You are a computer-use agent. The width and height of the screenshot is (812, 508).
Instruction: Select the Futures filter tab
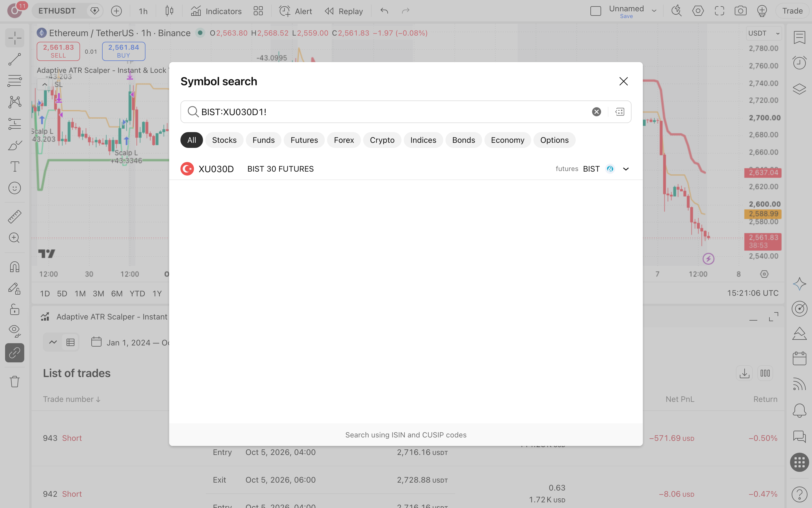coord(304,140)
